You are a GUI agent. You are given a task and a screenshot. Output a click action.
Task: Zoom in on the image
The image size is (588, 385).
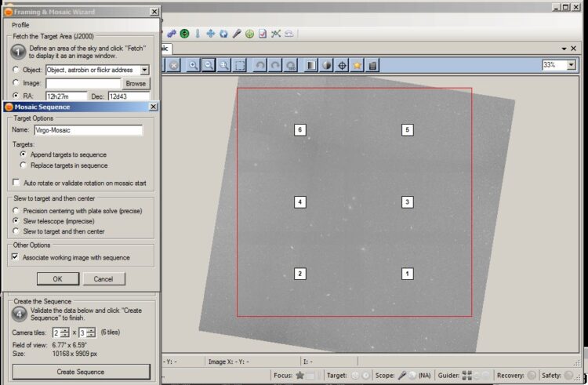coord(193,66)
